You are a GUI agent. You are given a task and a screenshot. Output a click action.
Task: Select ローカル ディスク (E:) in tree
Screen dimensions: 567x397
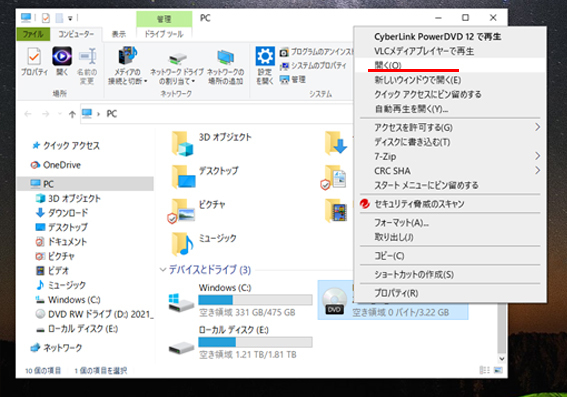[77, 329]
